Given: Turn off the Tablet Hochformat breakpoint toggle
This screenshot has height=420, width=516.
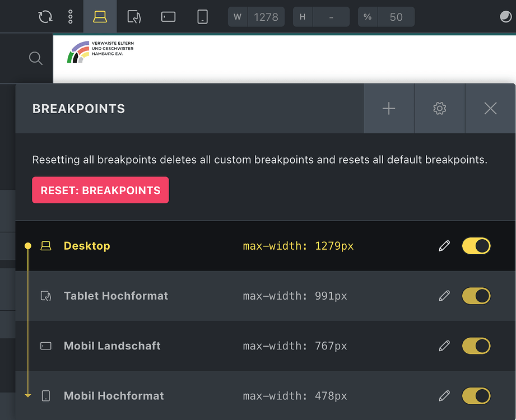Looking at the screenshot, I should pos(476,296).
